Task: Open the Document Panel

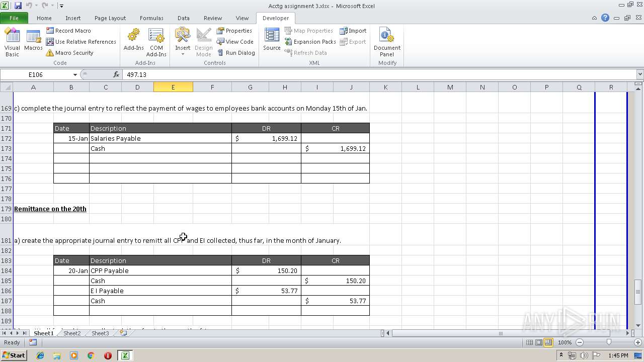Action: [387, 42]
